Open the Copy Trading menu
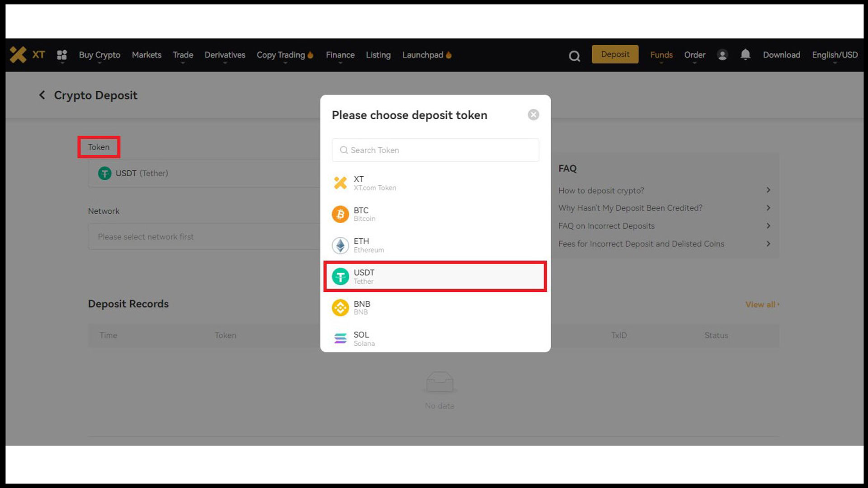 click(281, 55)
